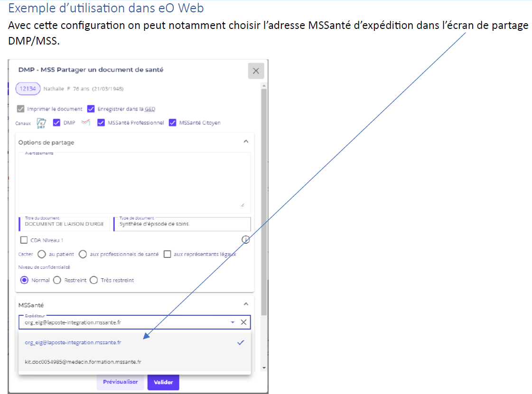Collapse the Options de partage section
532x394 pixels.
tap(245, 142)
